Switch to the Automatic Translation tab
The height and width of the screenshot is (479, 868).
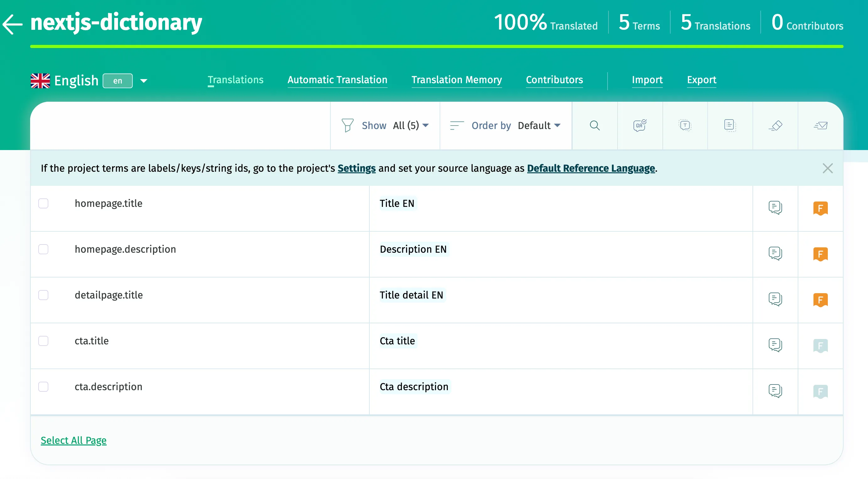[x=337, y=80]
